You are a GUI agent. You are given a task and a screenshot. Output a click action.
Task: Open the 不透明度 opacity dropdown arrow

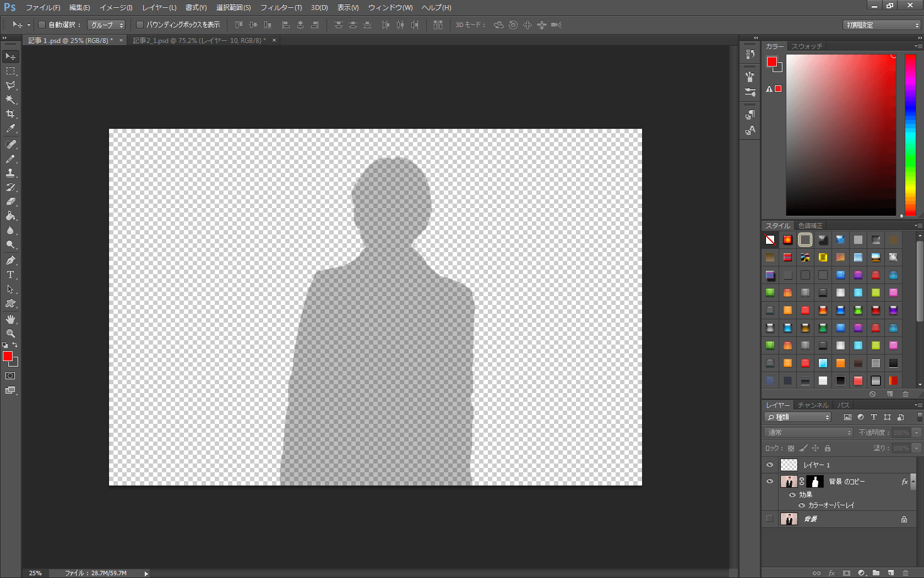pyautogui.click(x=917, y=433)
